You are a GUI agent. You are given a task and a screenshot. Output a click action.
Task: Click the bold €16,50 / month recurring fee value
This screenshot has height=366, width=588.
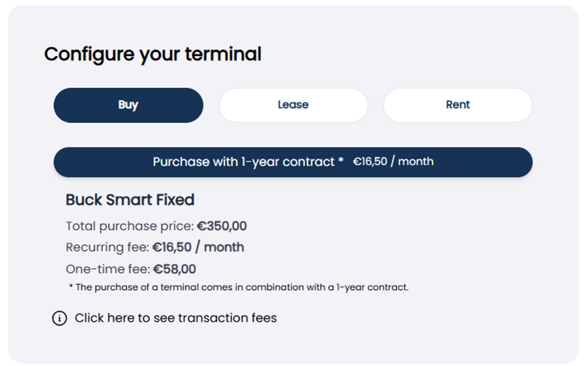click(198, 248)
